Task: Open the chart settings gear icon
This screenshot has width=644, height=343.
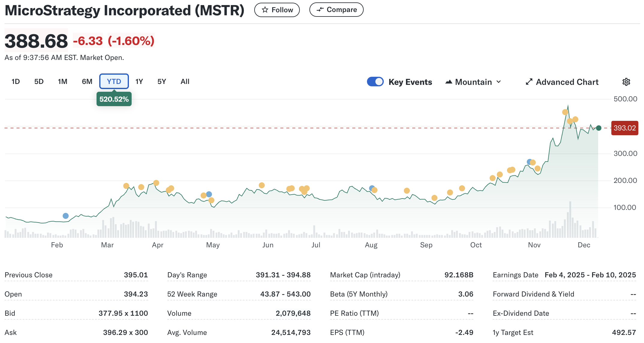Action: click(626, 82)
